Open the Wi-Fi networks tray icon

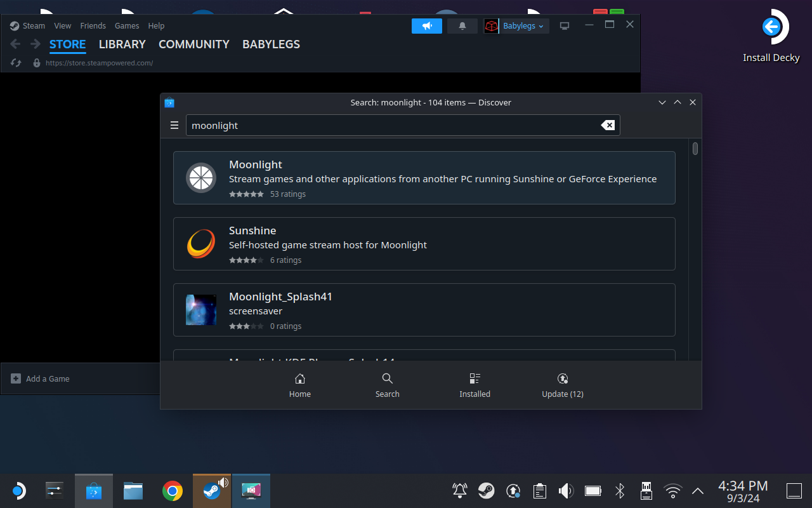pyautogui.click(x=673, y=491)
